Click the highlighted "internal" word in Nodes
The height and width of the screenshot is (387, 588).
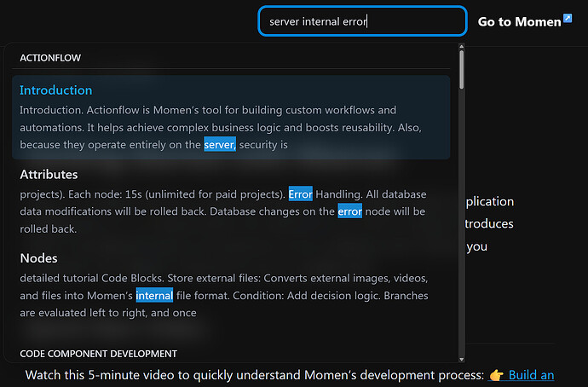pos(154,296)
